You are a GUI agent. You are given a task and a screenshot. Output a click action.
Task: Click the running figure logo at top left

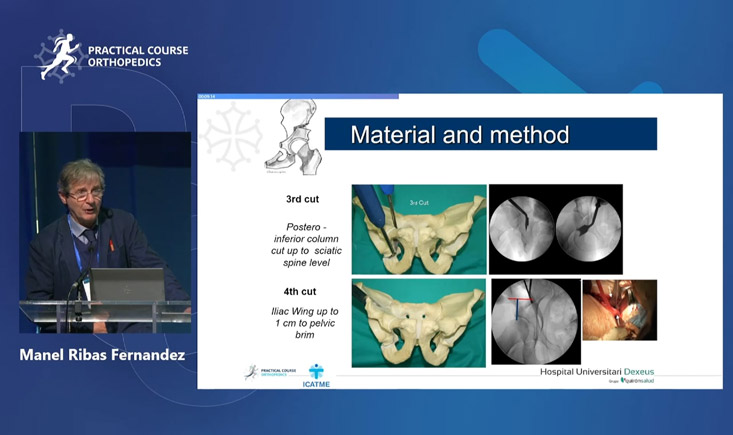pyautogui.click(x=59, y=57)
